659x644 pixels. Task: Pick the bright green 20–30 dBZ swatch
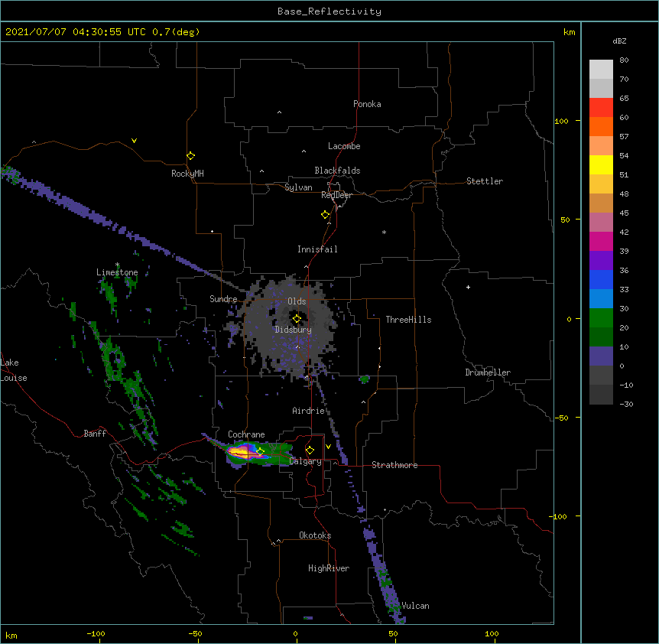601,318
